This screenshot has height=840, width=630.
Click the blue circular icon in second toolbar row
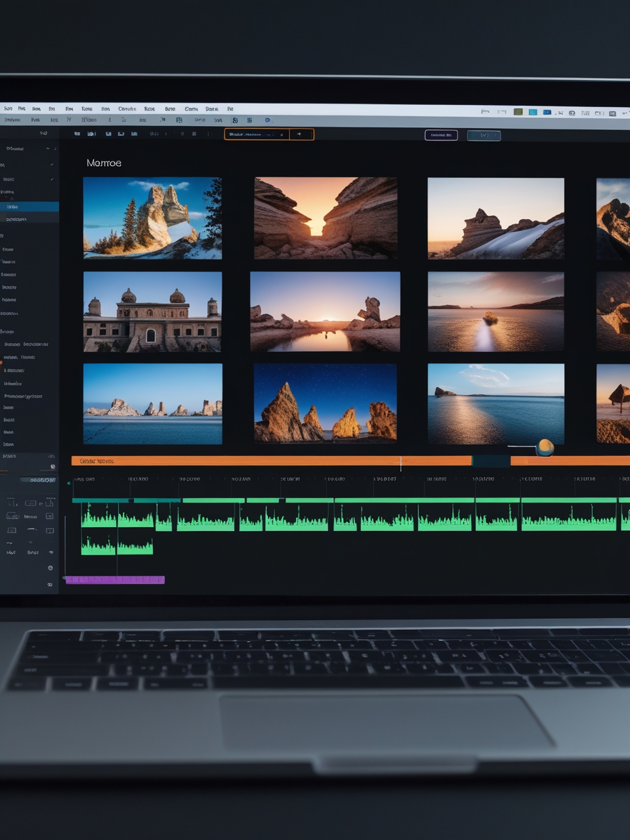pyautogui.click(x=267, y=120)
